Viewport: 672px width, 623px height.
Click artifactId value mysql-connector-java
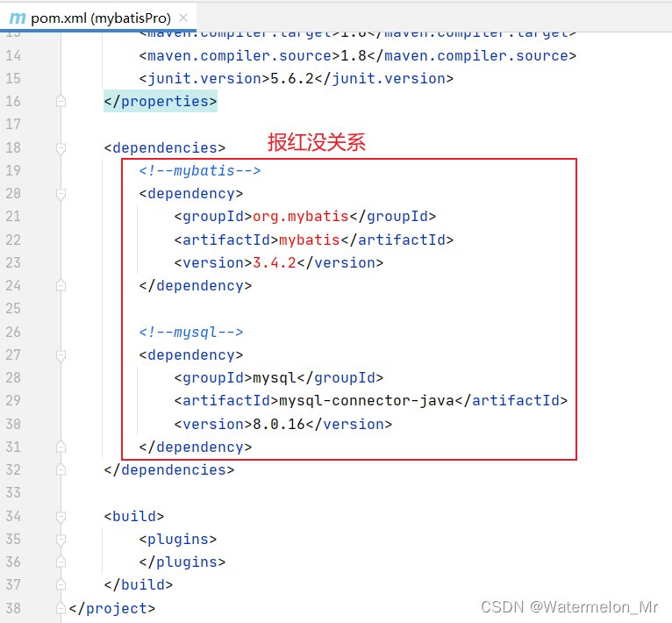pos(367,401)
